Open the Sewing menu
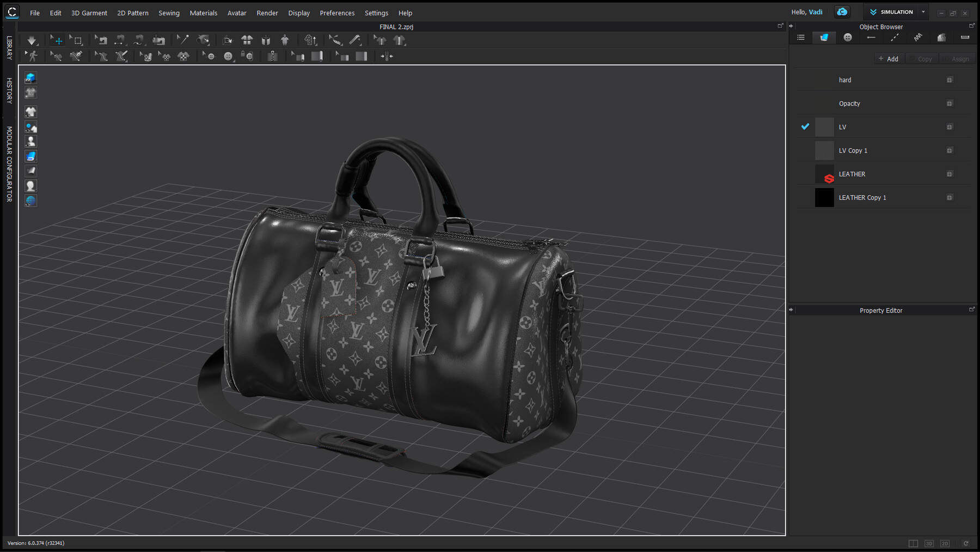The image size is (980, 552). (169, 13)
